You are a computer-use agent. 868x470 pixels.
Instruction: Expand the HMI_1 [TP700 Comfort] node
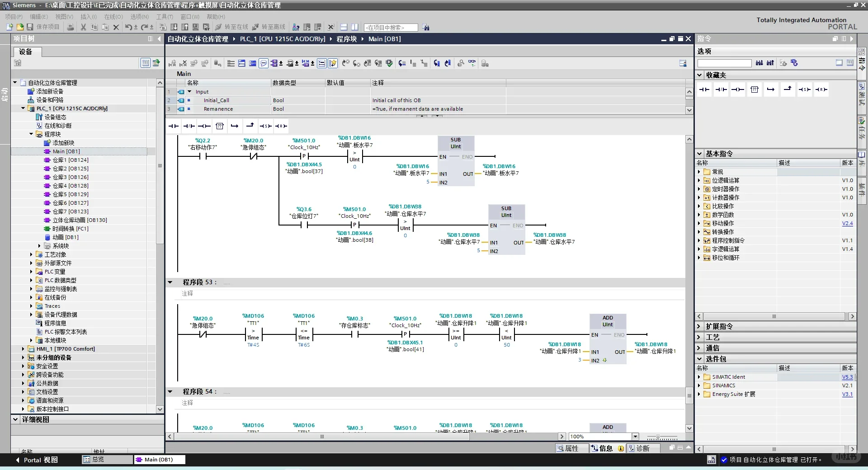23,349
